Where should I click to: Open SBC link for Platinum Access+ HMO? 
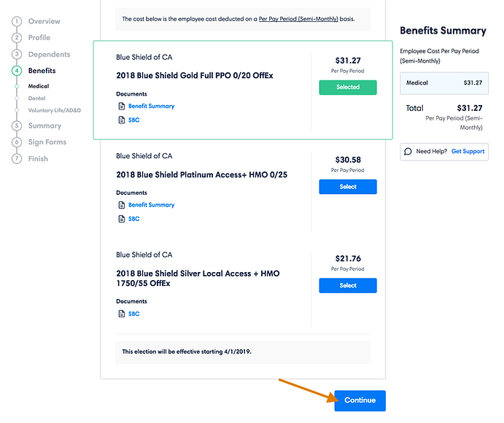coord(133,219)
